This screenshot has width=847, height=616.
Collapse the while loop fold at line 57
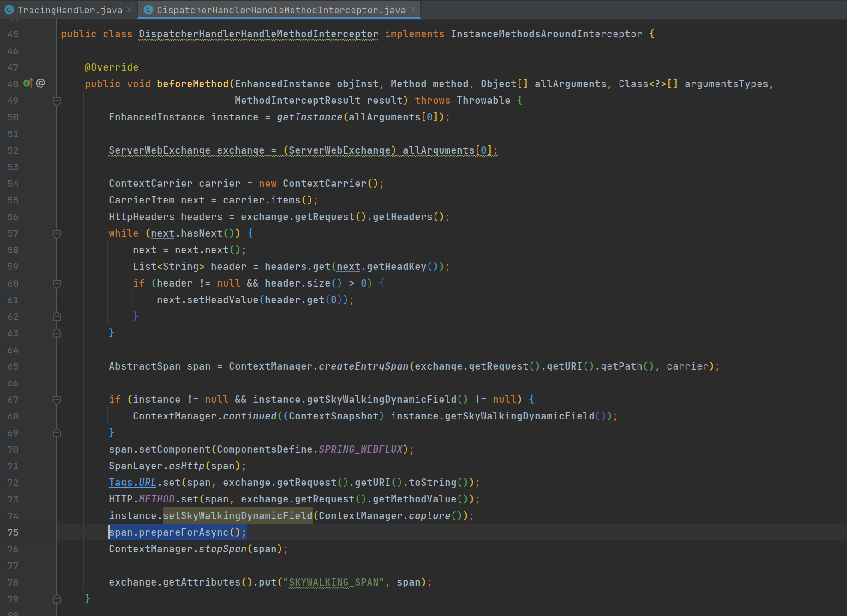click(x=57, y=233)
